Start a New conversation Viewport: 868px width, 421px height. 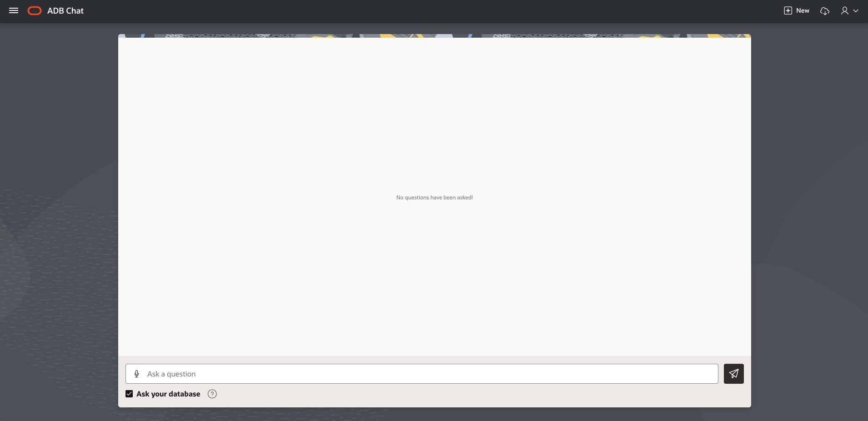797,10
